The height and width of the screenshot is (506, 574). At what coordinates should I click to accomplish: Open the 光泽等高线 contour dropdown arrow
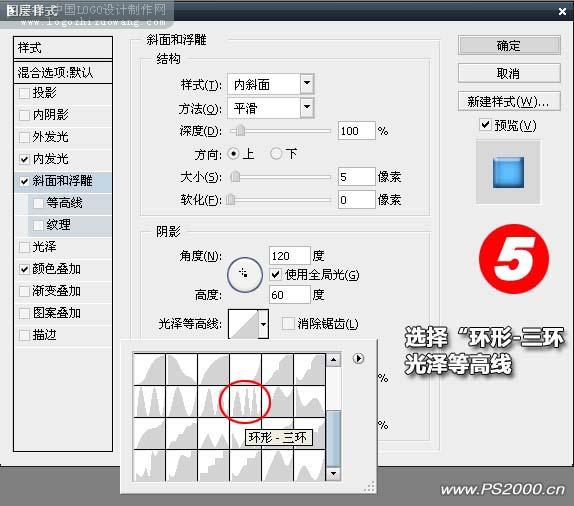click(263, 324)
